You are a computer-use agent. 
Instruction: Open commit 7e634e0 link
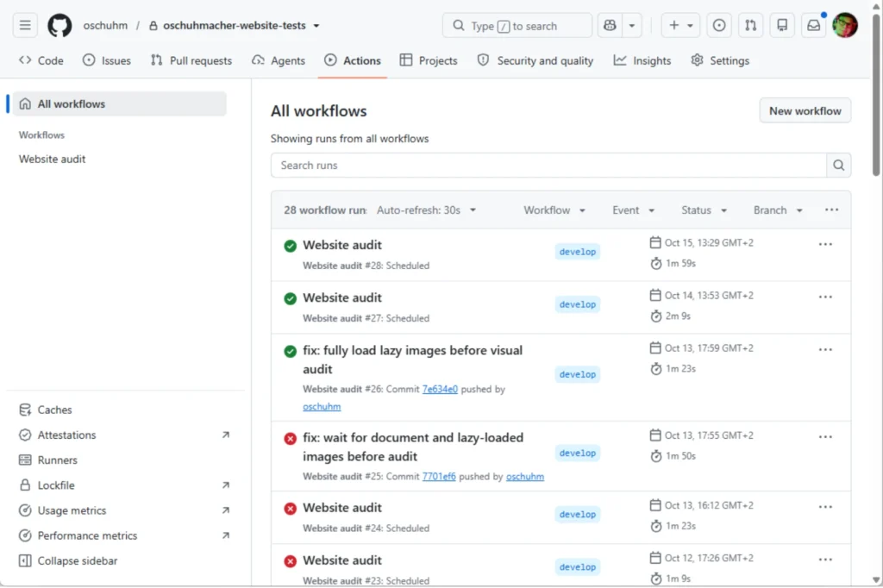(440, 389)
